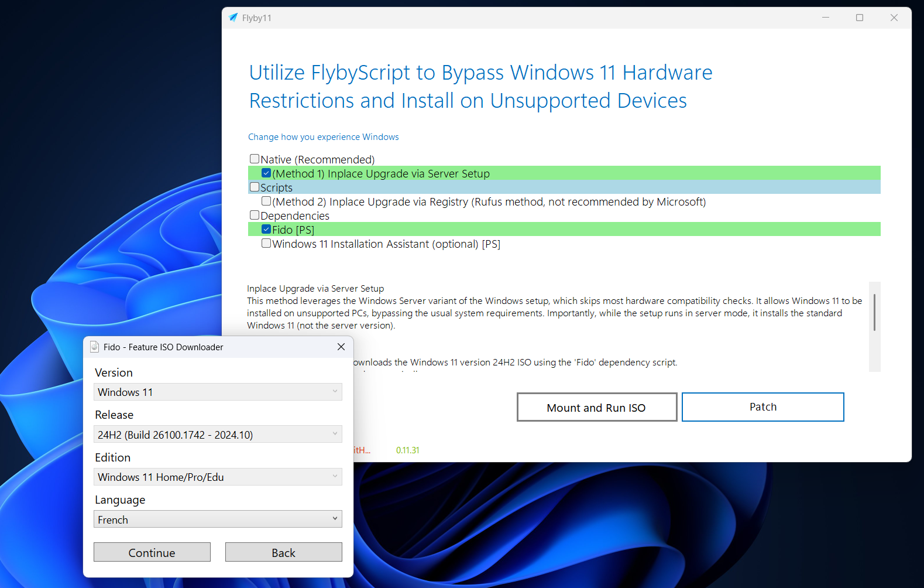Click the red truncated link ending in itH...
The height and width of the screenshot is (588, 924).
click(x=362, y=450)
